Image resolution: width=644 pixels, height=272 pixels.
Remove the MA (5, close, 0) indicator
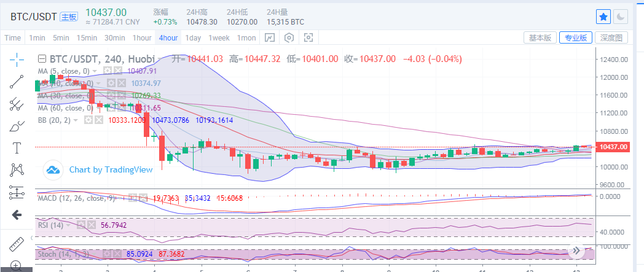117,71
